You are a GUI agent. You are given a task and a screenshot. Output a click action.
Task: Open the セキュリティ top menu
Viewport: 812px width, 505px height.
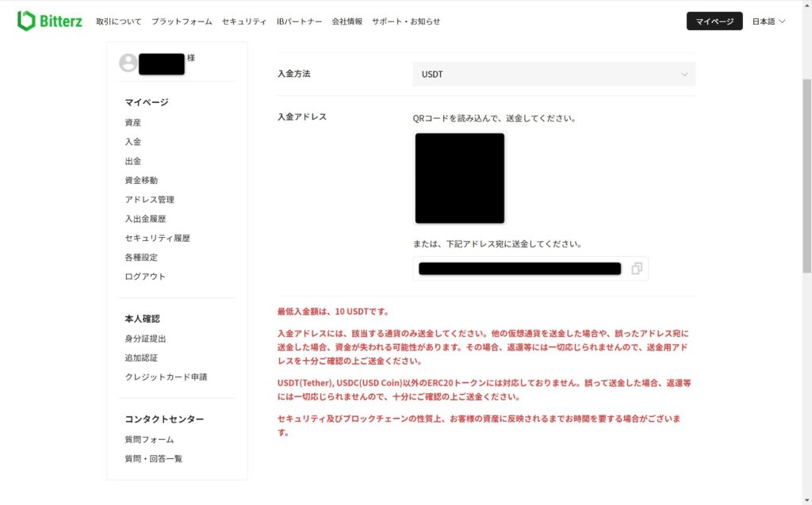click(244, 21)
